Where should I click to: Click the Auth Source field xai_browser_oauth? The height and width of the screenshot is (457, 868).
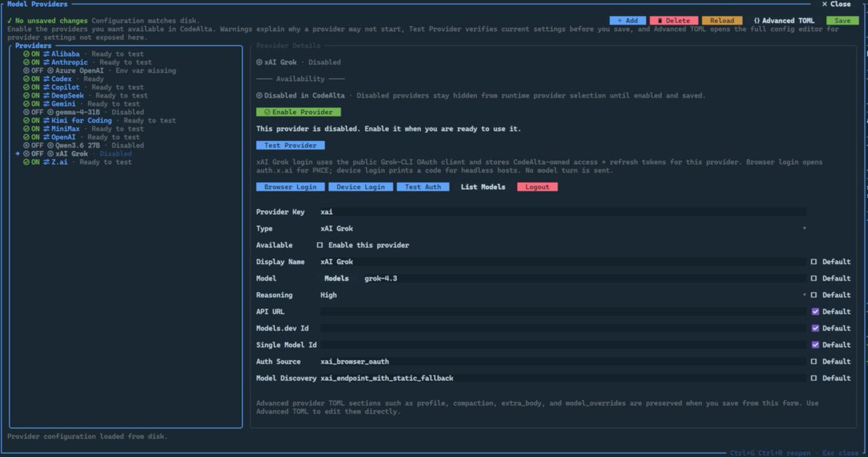(563, 362)
